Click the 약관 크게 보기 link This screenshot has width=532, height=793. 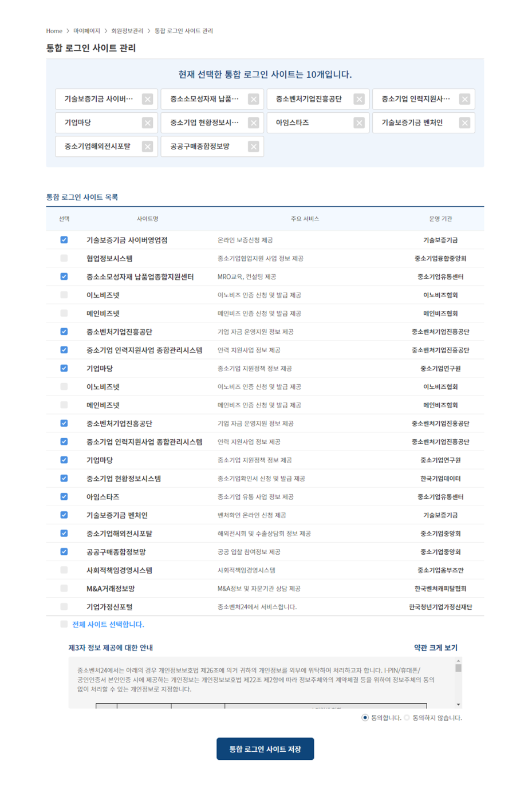pos(436,648)
